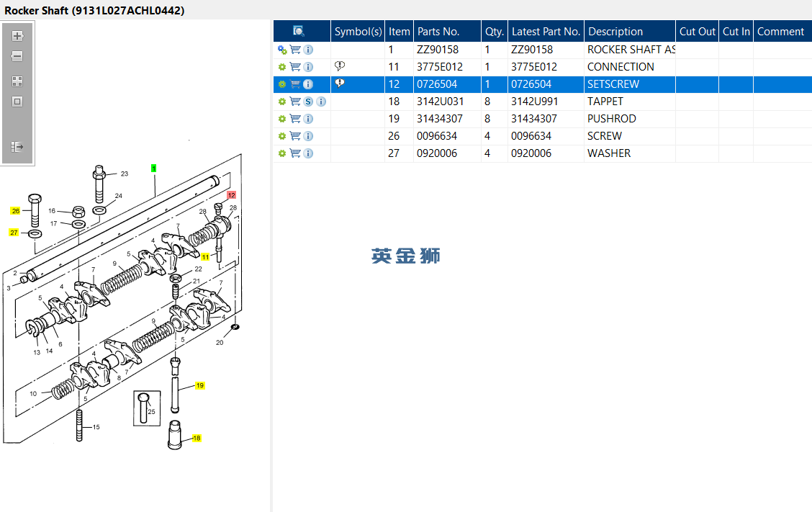Click 31434307 in the Parts No. column
This screenshot has height=512, width=812.
(440, 119)
